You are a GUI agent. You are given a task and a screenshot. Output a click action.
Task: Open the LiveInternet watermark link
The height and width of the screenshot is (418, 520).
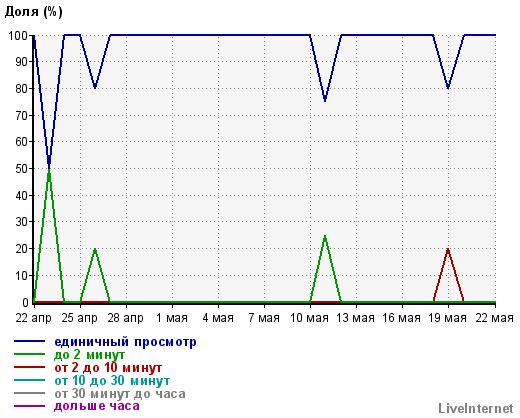pos(476,408)
